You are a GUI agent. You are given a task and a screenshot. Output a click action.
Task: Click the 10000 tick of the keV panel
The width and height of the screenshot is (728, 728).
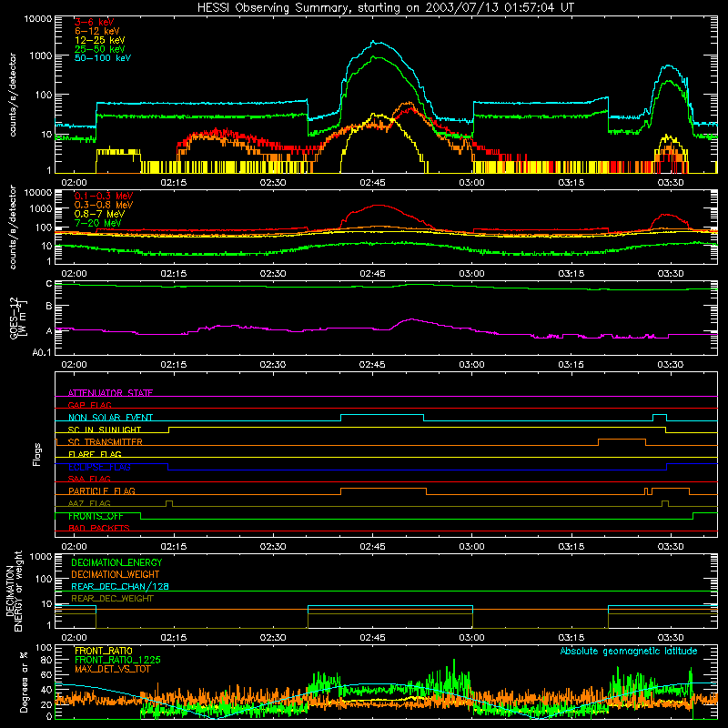pos(38,18)
